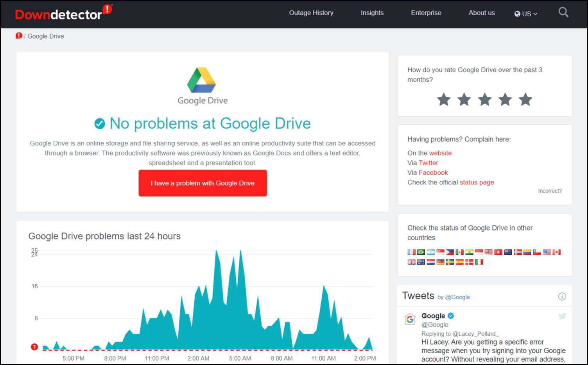The width and height of the screenshot is (588, 365).
Task: Follow the 'website' complaint link
Action: click(440, 153)
